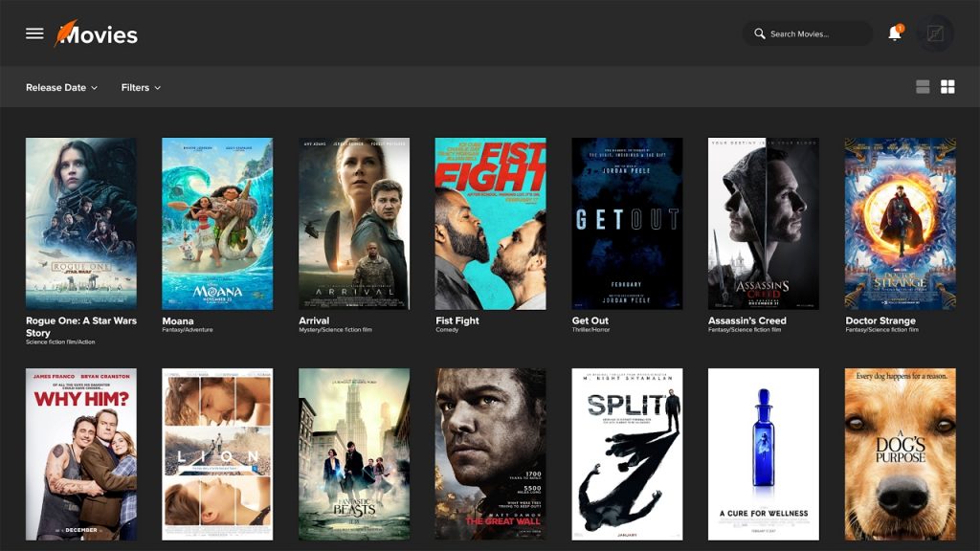This screenshot has width=980, height=551.
Task: Open the Why Him? poster
Action: pyautogui.click(x=81, y=454)
